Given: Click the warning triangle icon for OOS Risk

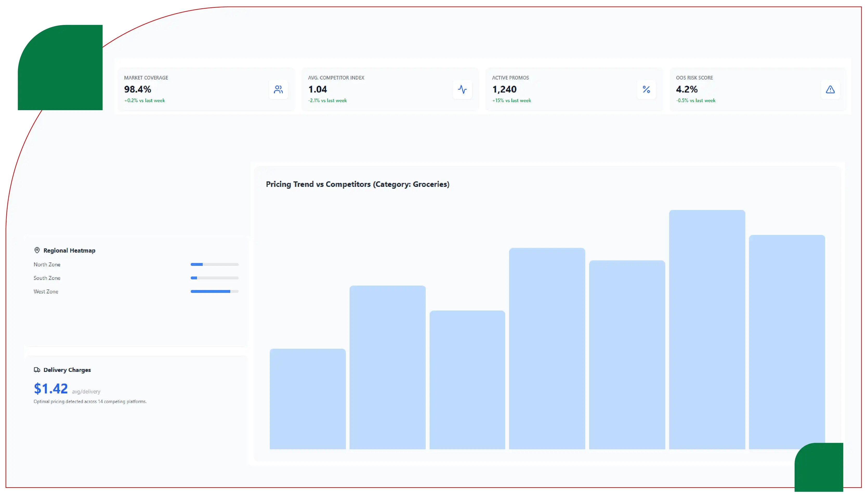Looking at the screenshot, I should click(830, 90).
